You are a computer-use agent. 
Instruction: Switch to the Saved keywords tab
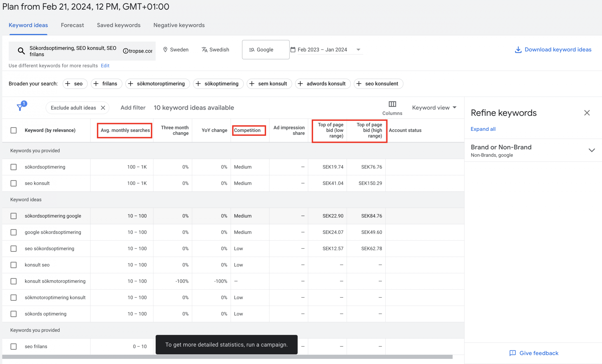tap(119, 25)
